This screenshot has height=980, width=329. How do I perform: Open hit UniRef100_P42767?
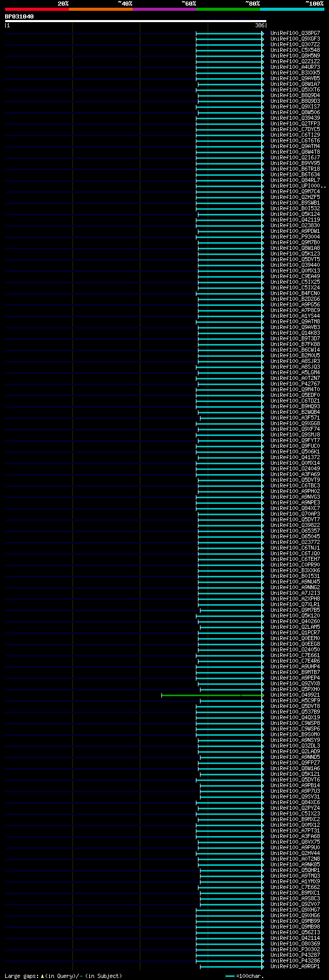295,384
